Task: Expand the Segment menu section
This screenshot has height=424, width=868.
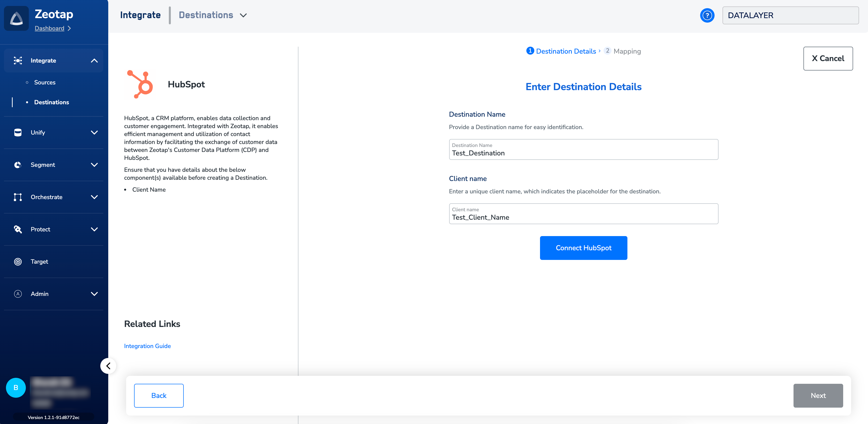Action: [x=94, y=165]
